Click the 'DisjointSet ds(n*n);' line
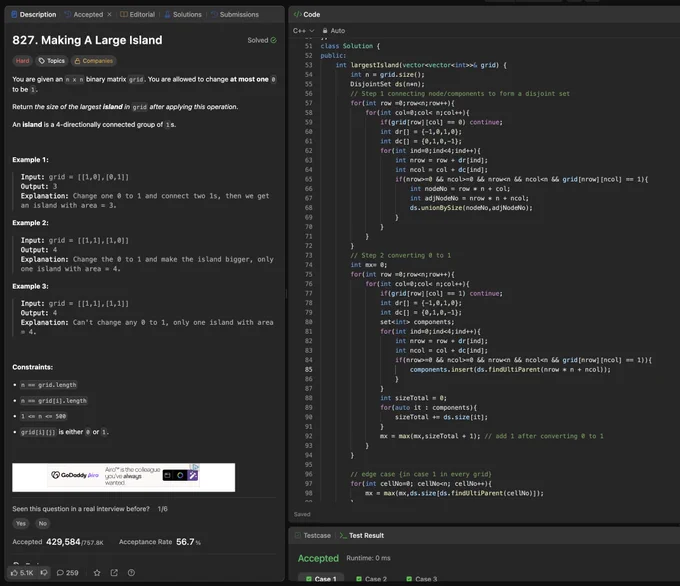Image resolution: width=680 pixels, height=586 pixels. click(x=387, y=84)
